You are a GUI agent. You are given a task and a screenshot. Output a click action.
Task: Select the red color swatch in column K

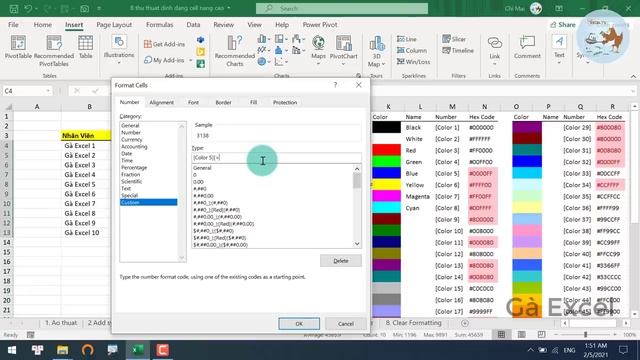[x=386, y=150]
